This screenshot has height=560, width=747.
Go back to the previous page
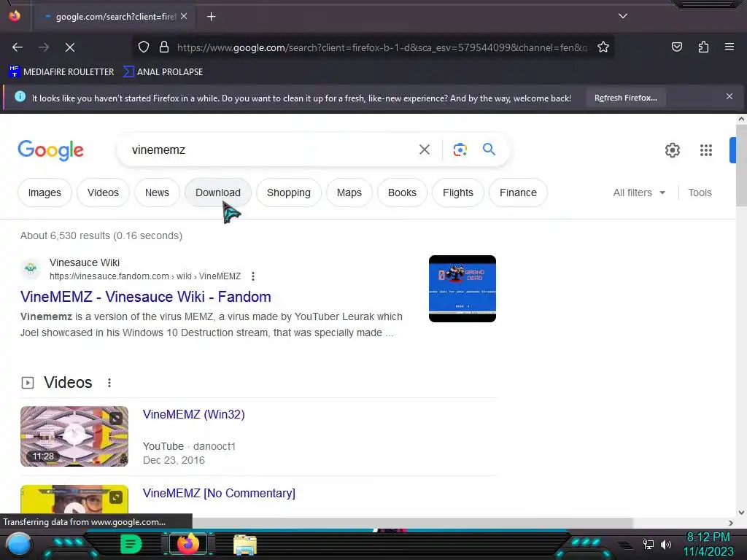pos(18,47)
